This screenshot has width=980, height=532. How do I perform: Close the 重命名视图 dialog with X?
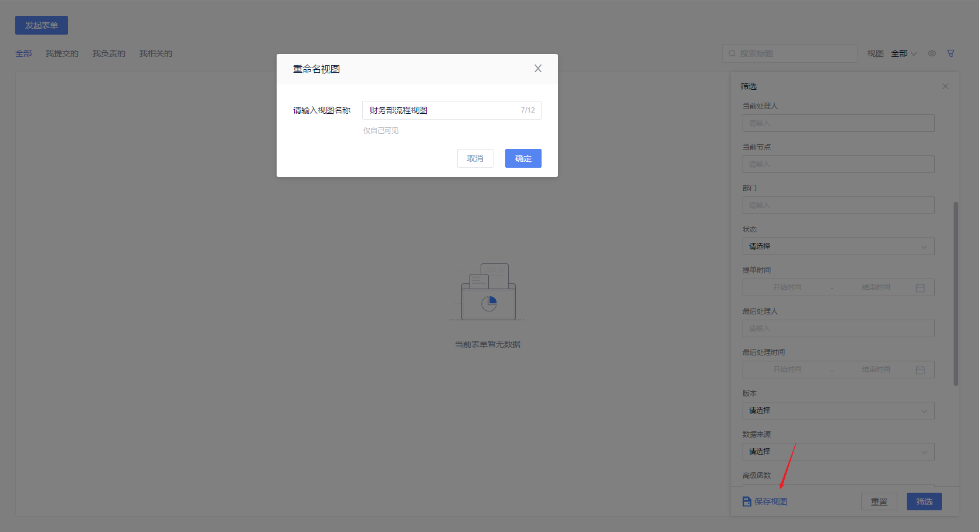coord(537,69)
